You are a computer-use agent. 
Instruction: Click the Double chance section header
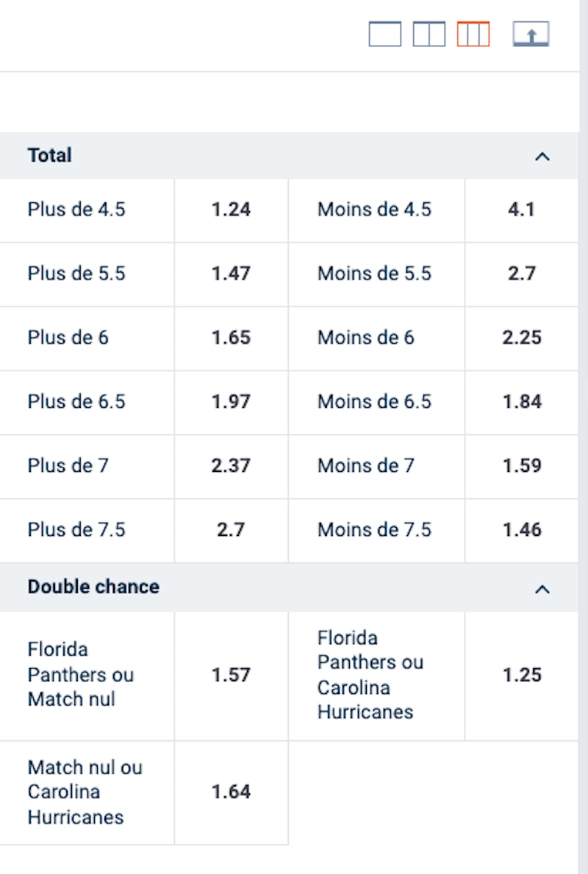coord(93,587)
